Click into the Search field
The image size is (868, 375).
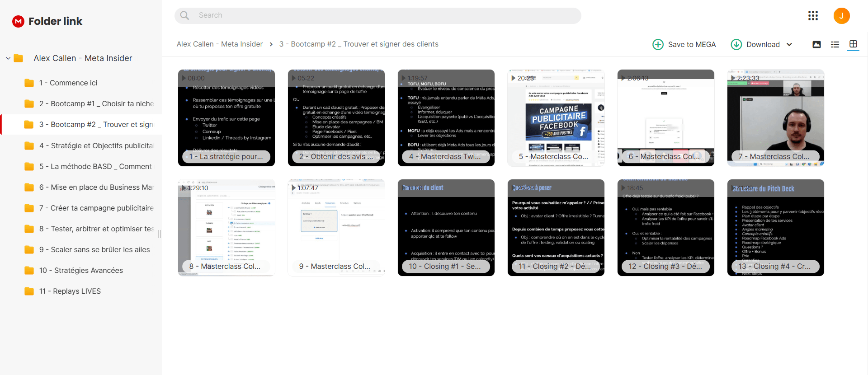377,15
